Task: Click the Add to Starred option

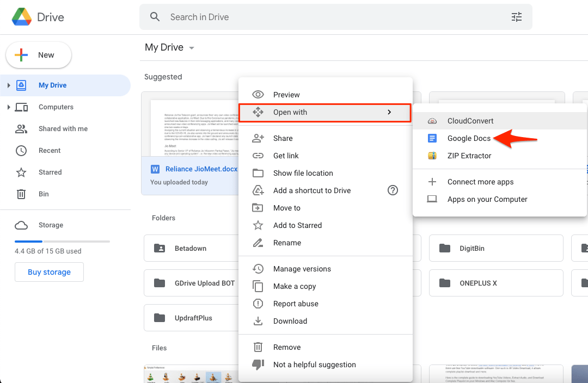Action: [298, 225]
